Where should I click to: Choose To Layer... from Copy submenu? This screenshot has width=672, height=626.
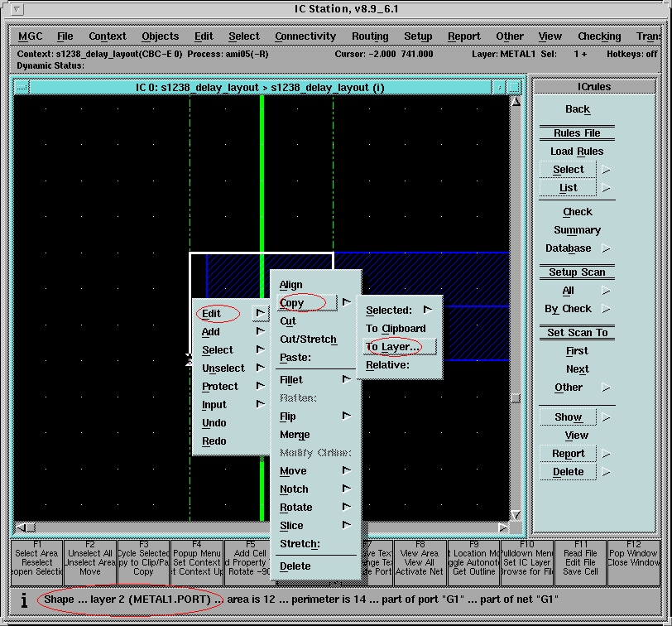(x=393, y=347)
